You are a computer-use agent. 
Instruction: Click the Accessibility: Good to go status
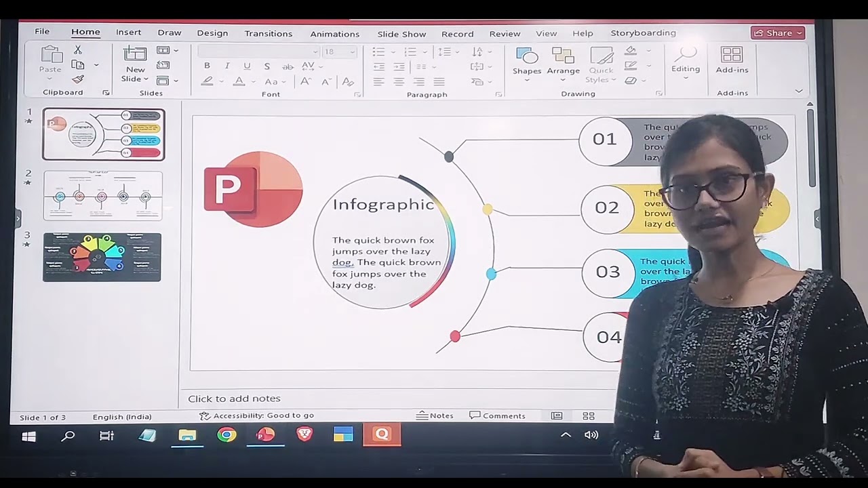click(256, 415)
